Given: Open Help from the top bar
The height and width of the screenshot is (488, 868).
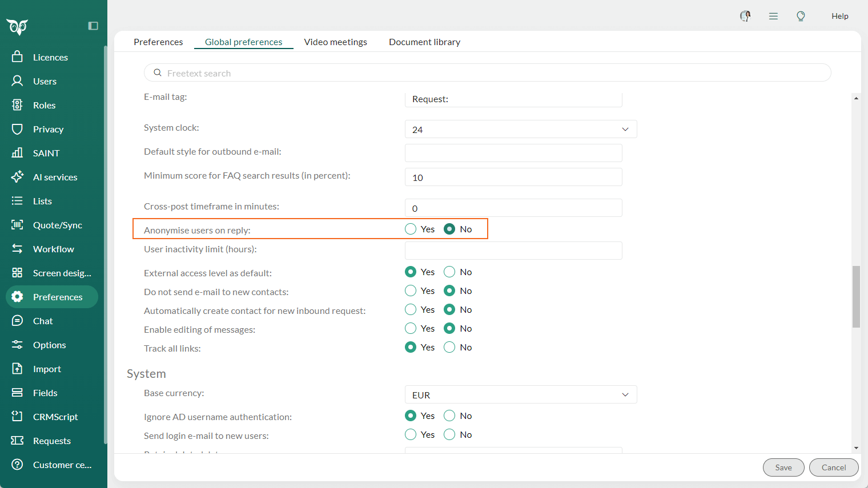Looking at the screenshot, I should coord(840,15).
